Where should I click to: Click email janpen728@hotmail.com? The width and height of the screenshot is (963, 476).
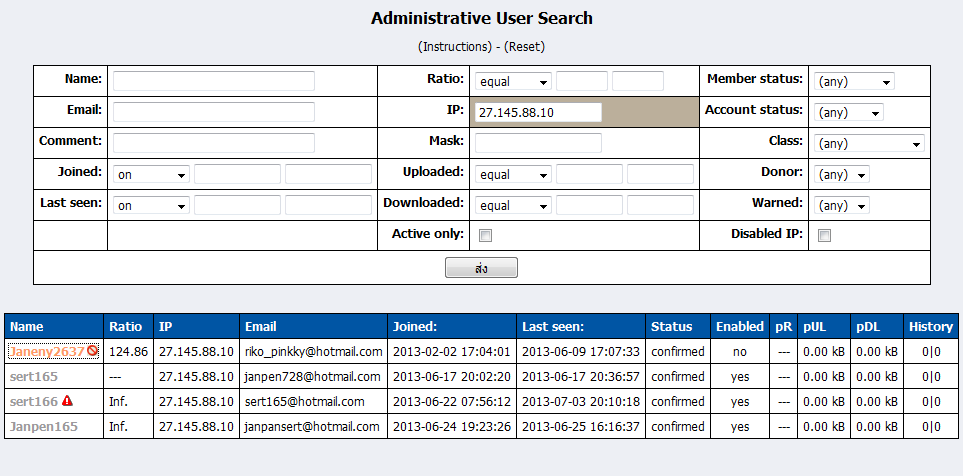click(x=313, y=377)
